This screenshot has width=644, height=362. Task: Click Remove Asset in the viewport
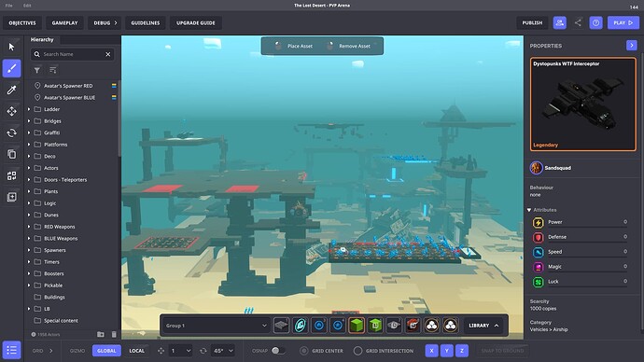tap(349, 46)
